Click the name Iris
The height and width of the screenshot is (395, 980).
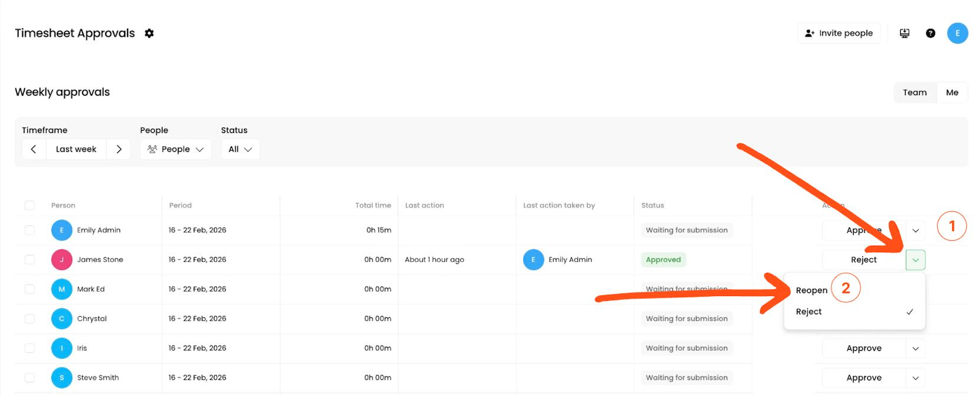[x=82, y=348]
